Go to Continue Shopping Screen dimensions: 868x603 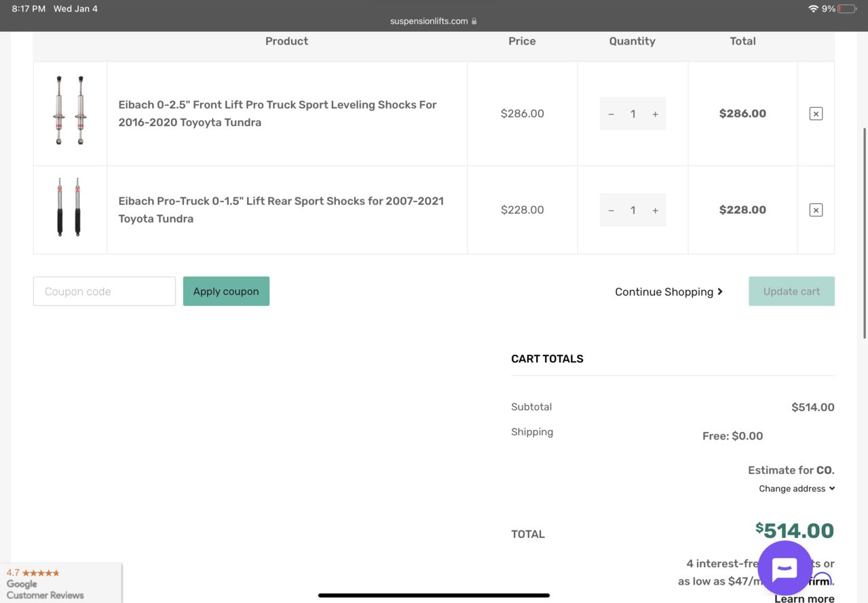[668, 292]
